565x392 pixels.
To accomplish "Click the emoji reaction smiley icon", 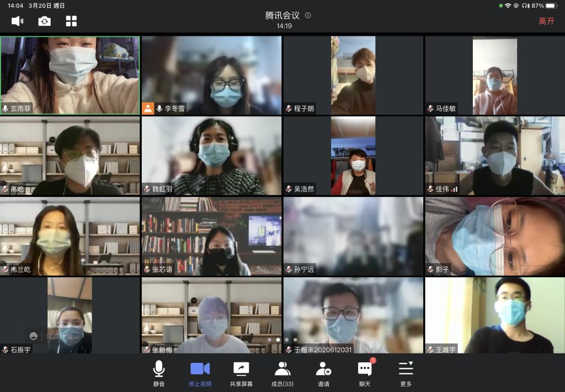I will click(34, 336).
